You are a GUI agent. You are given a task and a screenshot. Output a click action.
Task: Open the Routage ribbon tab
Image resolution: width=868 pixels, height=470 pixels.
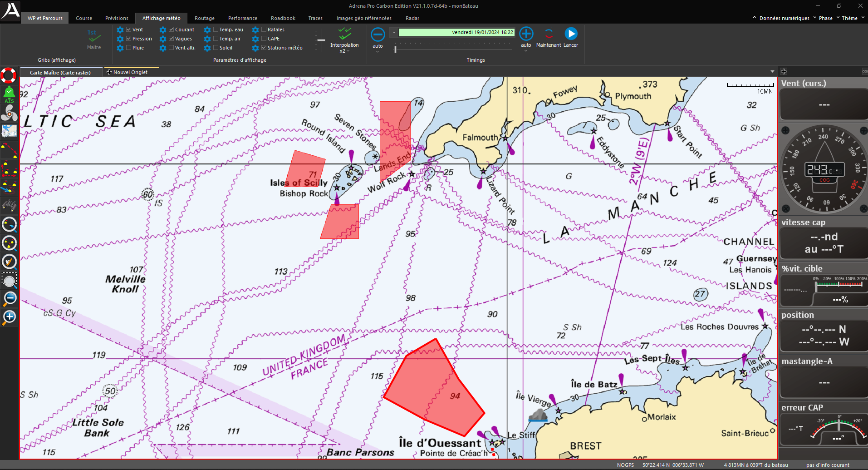point(205,18)
